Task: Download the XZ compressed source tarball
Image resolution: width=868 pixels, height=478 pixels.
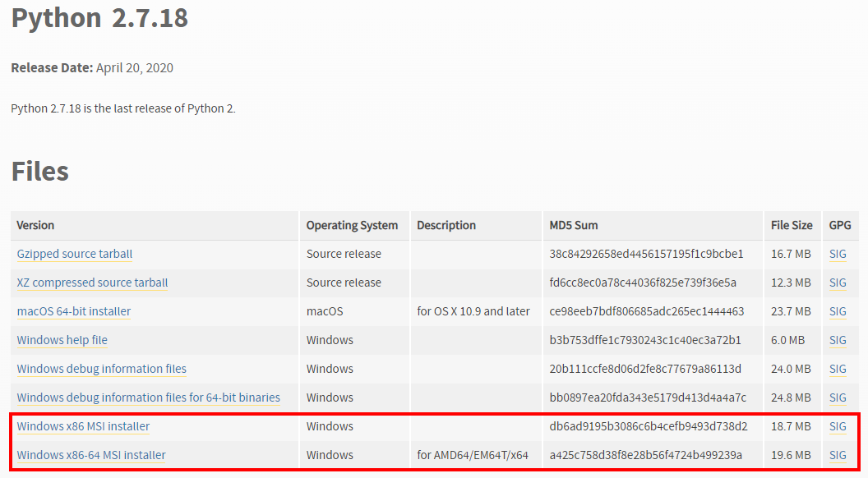Action: (92, 283)
